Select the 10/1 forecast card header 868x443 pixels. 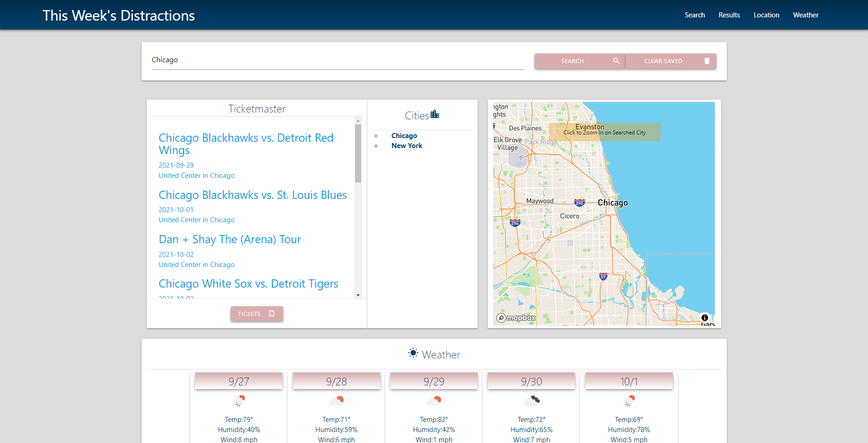coord(628,381)
